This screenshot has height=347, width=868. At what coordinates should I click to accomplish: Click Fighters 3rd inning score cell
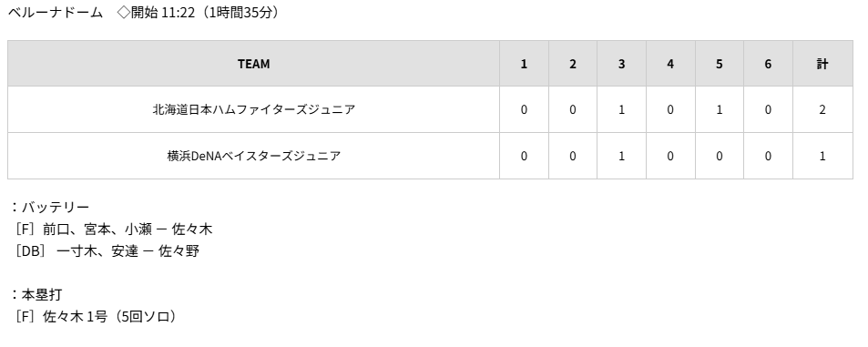point(621,109)
